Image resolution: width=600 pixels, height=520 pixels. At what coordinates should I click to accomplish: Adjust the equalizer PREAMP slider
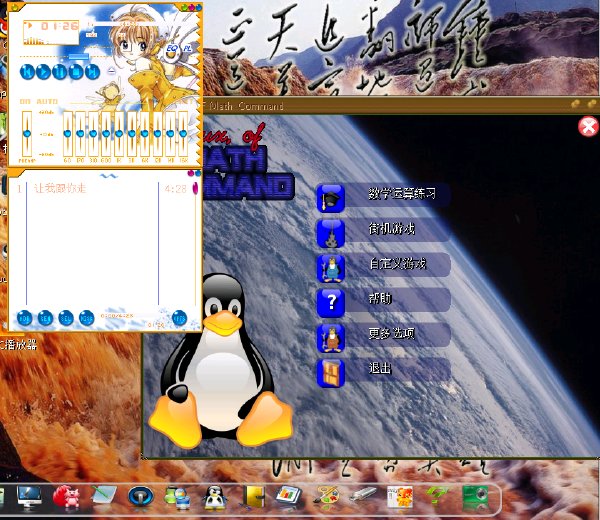[x=27, y=133]
